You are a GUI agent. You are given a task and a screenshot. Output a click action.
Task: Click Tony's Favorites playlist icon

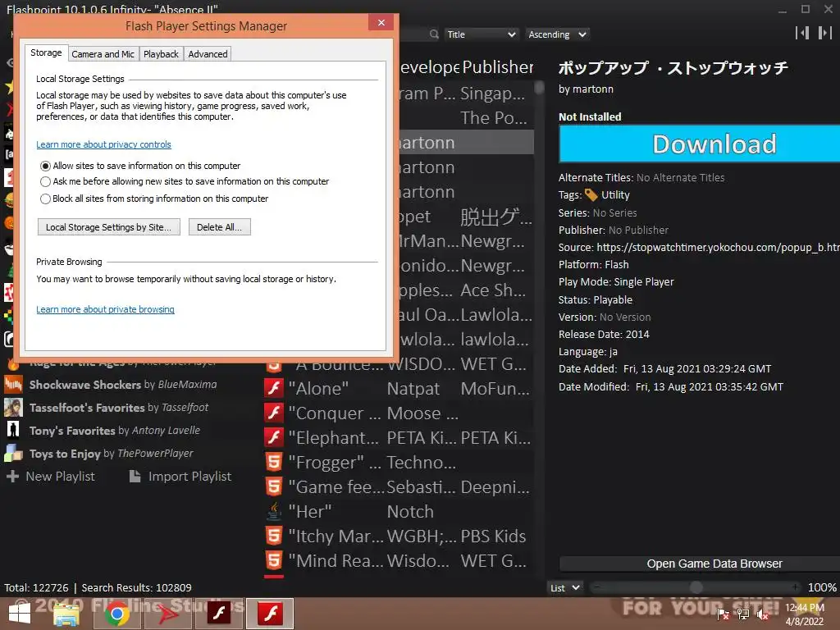click(13, 431)
